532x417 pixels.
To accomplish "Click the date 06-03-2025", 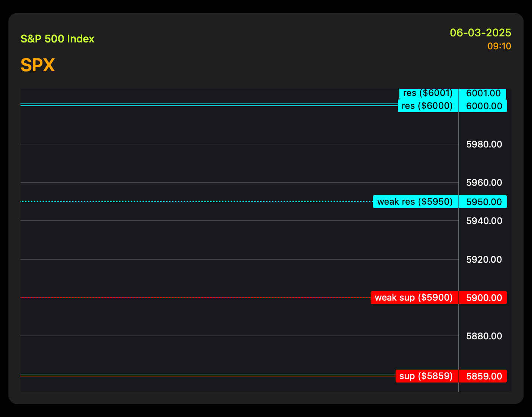I will pyautogui.click(x=480, y=33).
